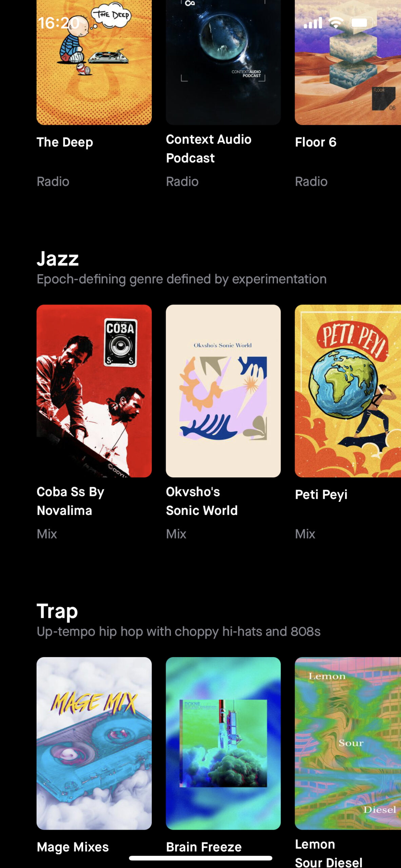Viewport: 401px width, 868px height.
Task: Tap the Mage Mix cassette artwork
Action: click(x=94, y=743)
